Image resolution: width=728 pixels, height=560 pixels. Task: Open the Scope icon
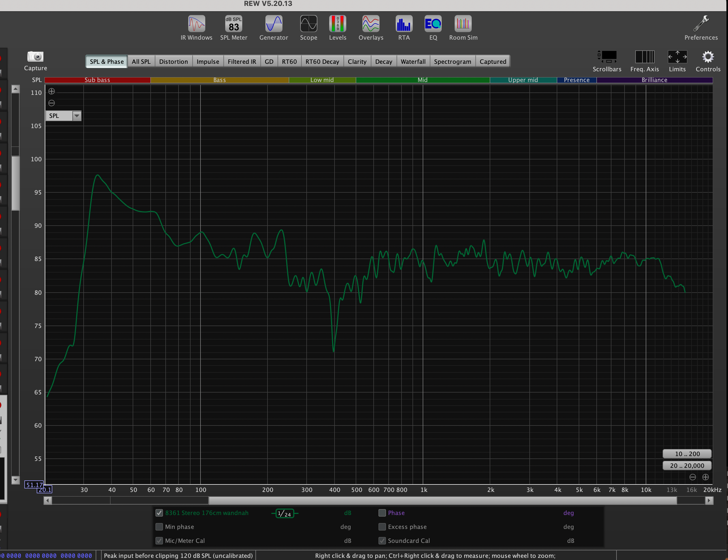308,24
